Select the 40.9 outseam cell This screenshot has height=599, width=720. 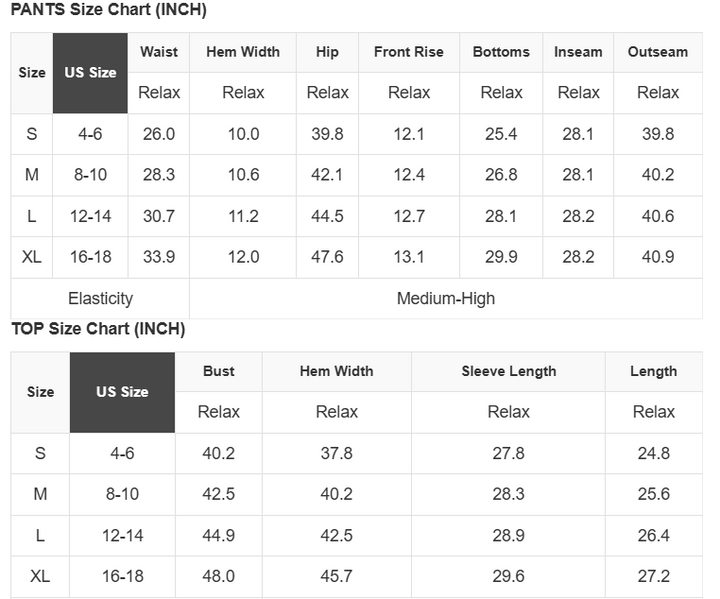coord(657,257)
